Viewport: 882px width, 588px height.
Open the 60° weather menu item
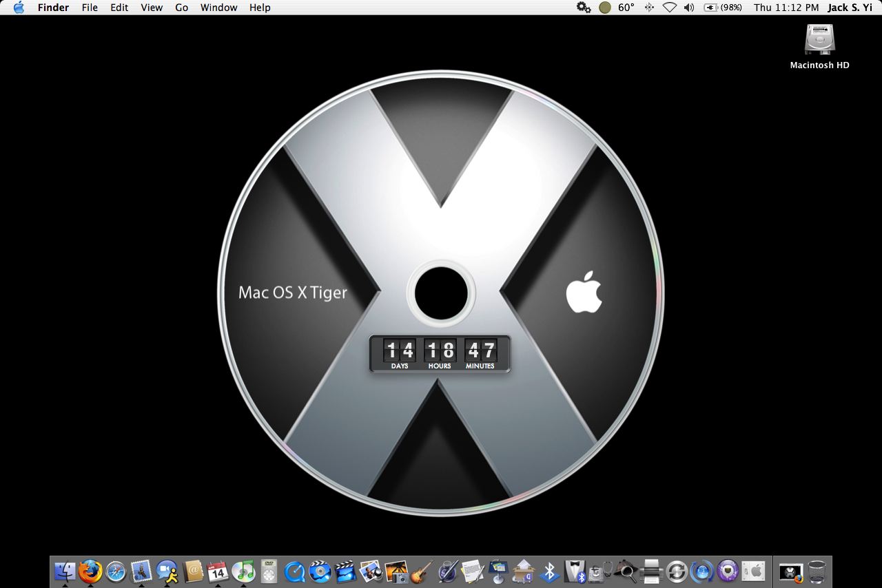pyautogui.click(x=617, y=8)
